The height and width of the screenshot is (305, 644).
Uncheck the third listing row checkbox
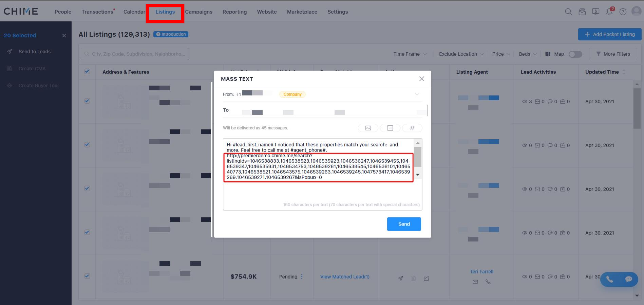pos(87,189)
